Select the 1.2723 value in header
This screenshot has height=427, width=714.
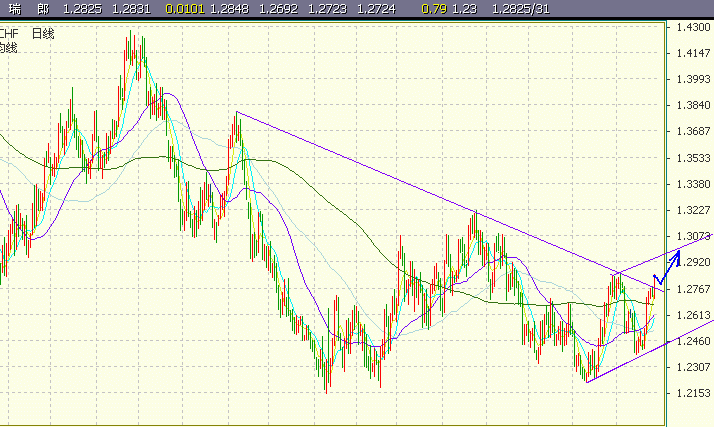click(x=327, y=9)
